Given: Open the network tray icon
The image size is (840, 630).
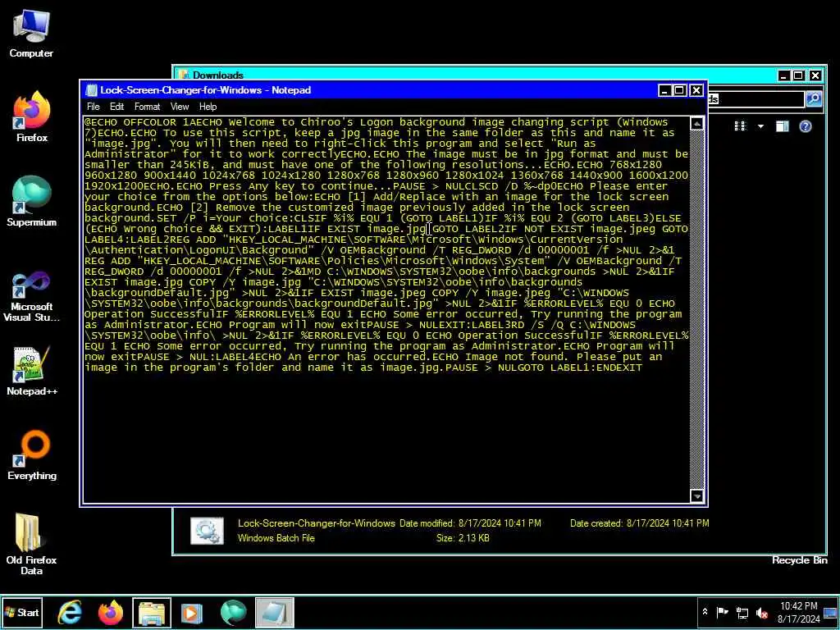Looking at the screenshot, I should [742, 612].
